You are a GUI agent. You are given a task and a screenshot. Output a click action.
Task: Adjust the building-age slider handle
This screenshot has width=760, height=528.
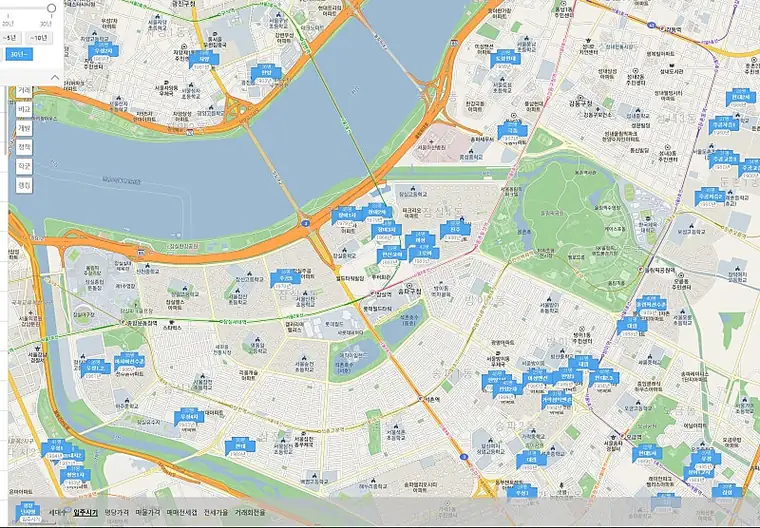[x=51, y=8]
